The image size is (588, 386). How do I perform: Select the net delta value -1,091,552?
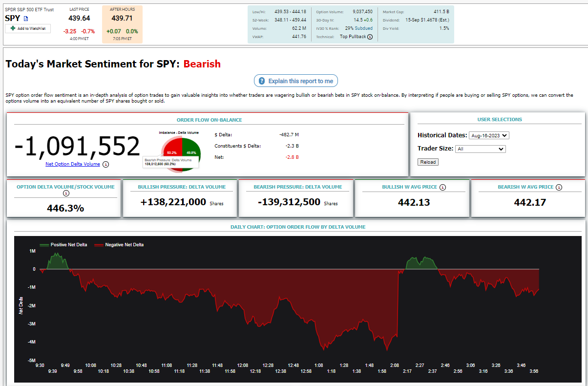tap(77, 146)
